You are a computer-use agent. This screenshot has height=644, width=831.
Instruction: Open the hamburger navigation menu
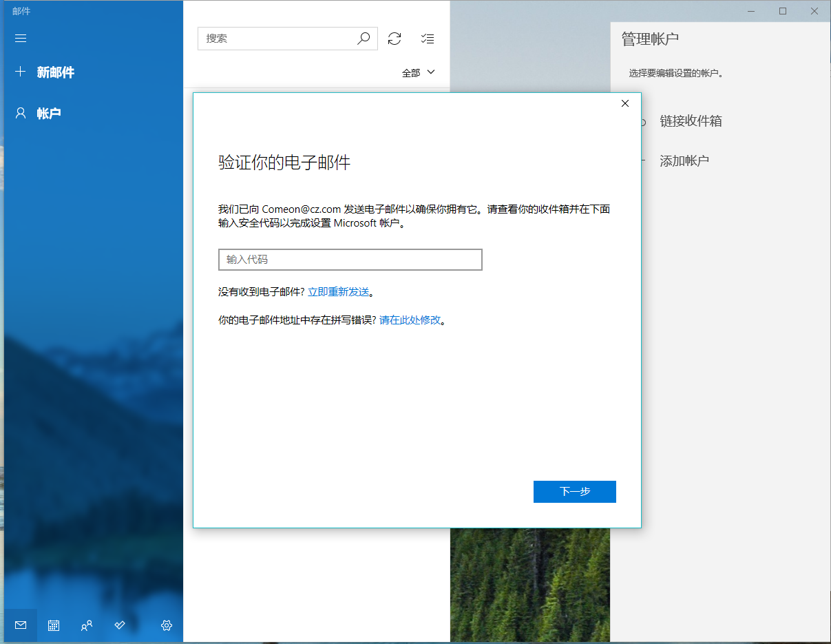coord(20,38)
